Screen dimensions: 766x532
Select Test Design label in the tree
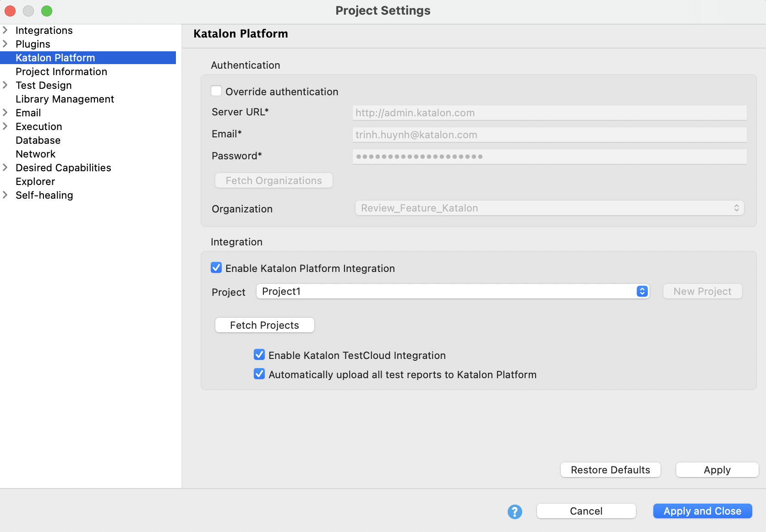pyautogui.click(x=44, y=85)
